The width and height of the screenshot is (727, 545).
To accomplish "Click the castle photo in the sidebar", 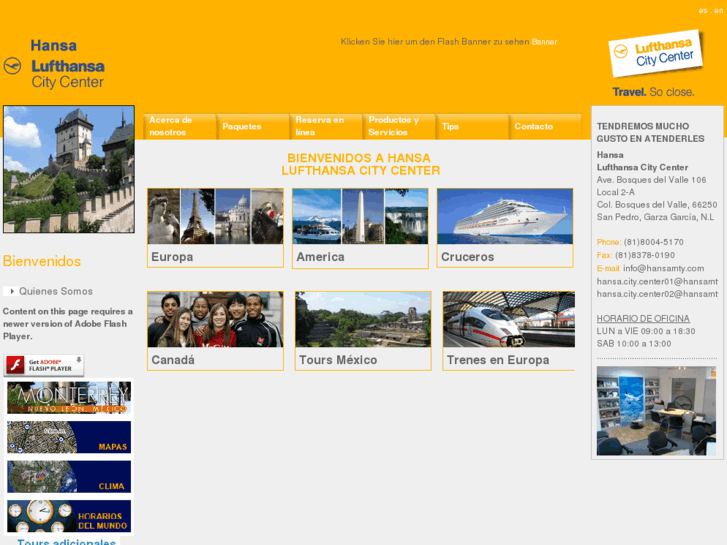I will coord(69,169).
